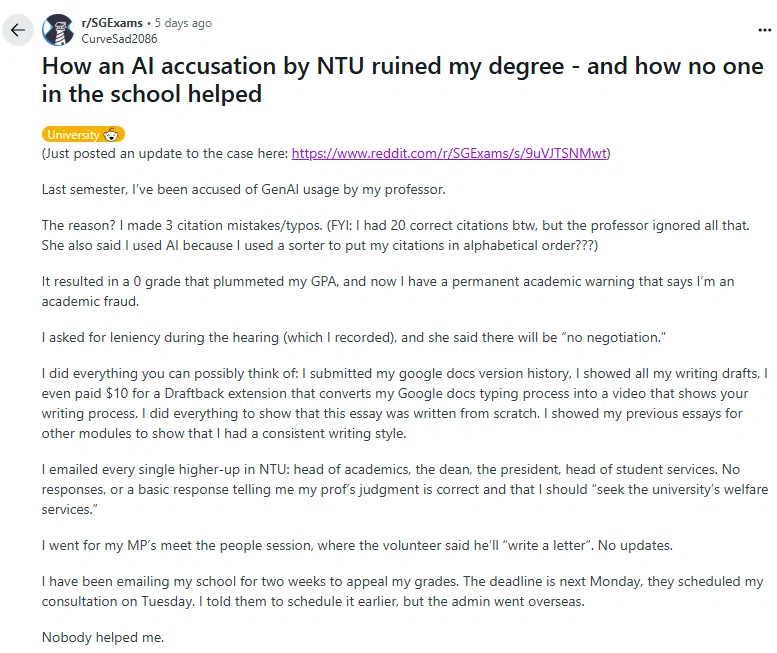Click the '5 days ago' timestamp
Screen dimensions: 777x653
(x=183, y=23)
